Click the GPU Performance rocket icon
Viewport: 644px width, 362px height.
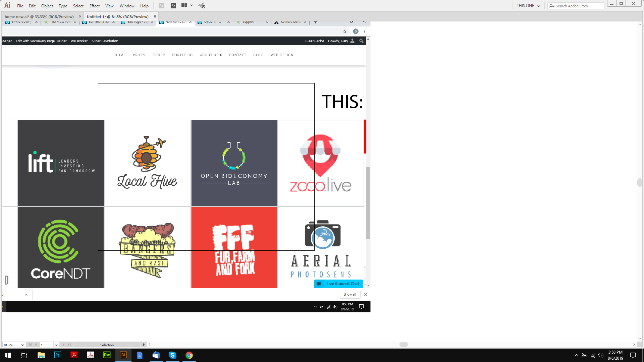click(x=202, y=6)
